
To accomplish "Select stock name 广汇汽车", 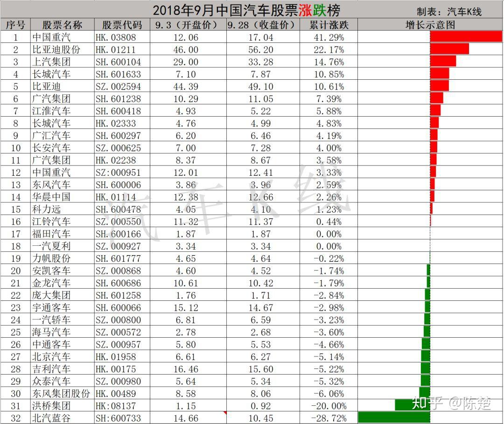I will point(51,135).
